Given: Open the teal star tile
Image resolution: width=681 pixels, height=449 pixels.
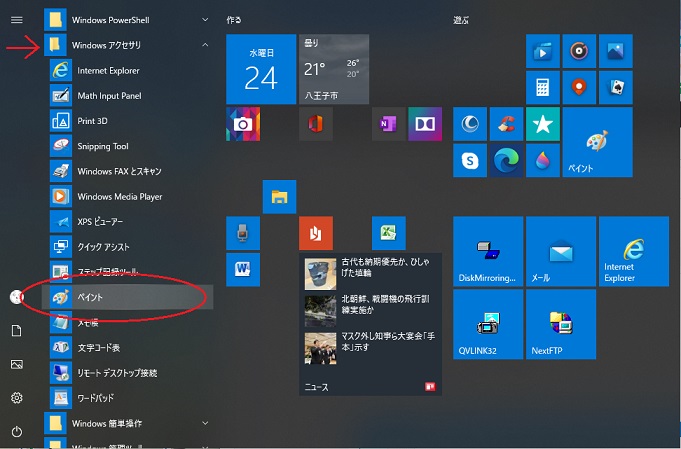Looking at the screenshot, I should click(x=543, y=124).
